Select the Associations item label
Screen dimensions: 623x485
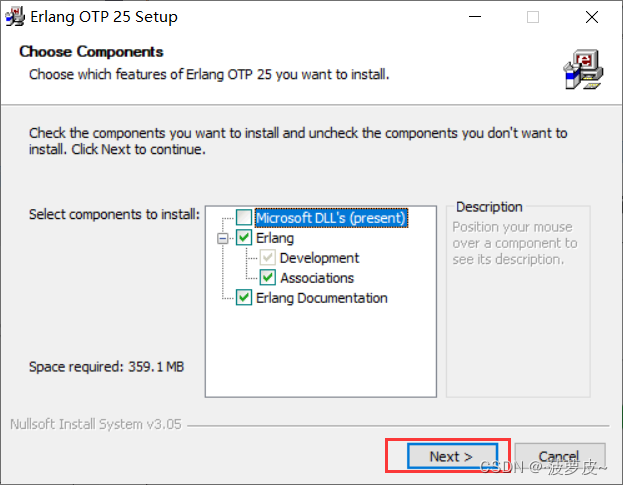point(317,278)
